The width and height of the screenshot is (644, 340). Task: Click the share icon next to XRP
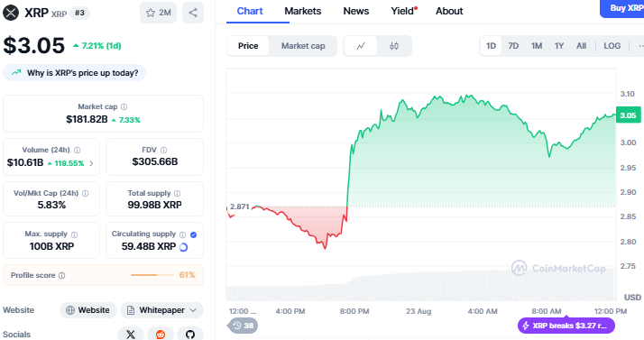click(193, 13)
